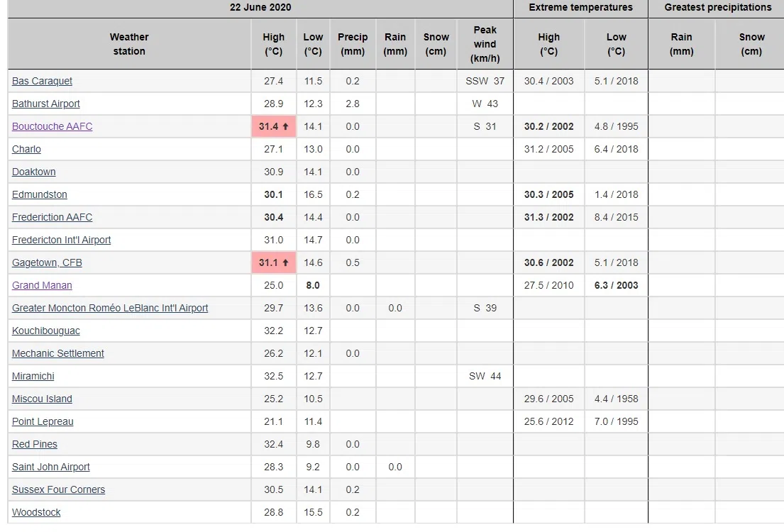This screenshot has width=784, height=532.
Task: Open Greater Moncton Roméo LeBlanc Airport link
Action: pyautogui.click(x=110, y=308)
